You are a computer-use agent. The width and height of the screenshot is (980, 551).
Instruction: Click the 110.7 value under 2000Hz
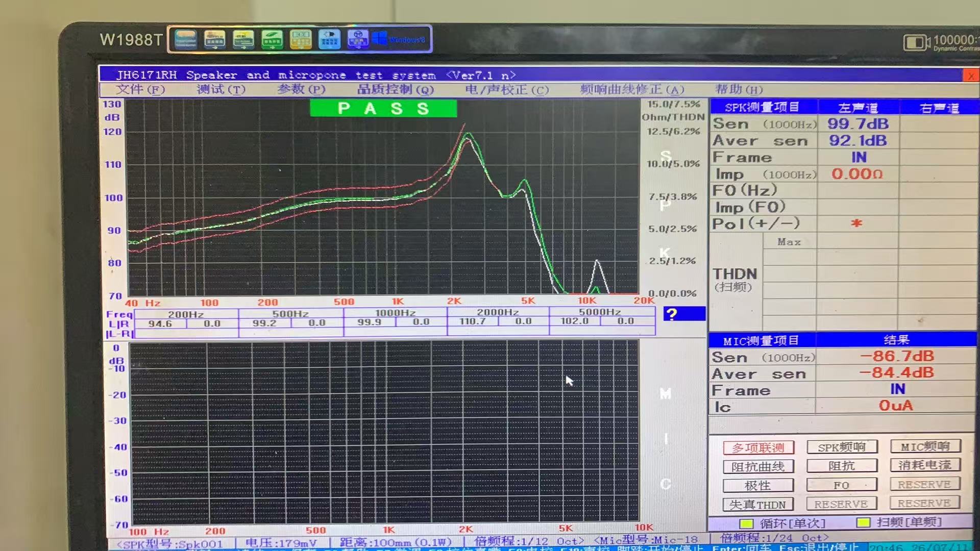(473, 321)
